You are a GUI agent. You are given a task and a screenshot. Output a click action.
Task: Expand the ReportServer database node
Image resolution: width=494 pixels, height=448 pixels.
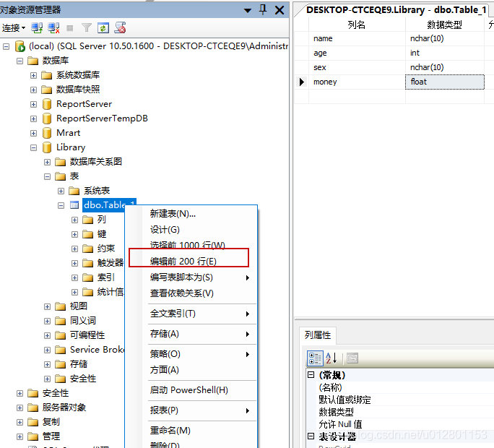pyautogui.click(x=33, y=104)
